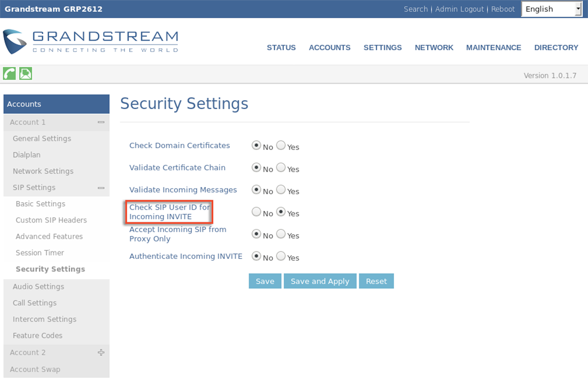Viewport: 588px width, 383px height.
Task: Open Account Swap in sidebar
Action: pyautogui.click(x=35, y=370)
